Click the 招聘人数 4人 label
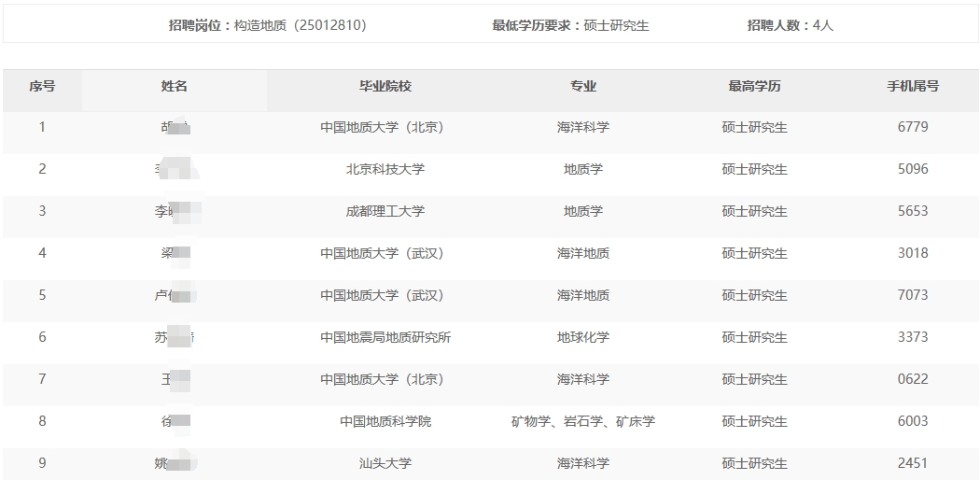980x480 pixels. click(x=790, y=26)
